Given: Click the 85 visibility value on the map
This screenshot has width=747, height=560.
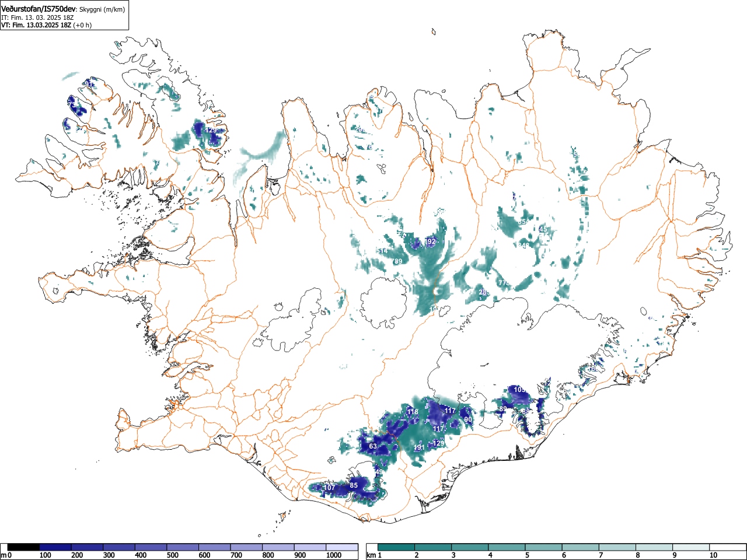Looking at the screenshot, I should (x=354, y=485).
